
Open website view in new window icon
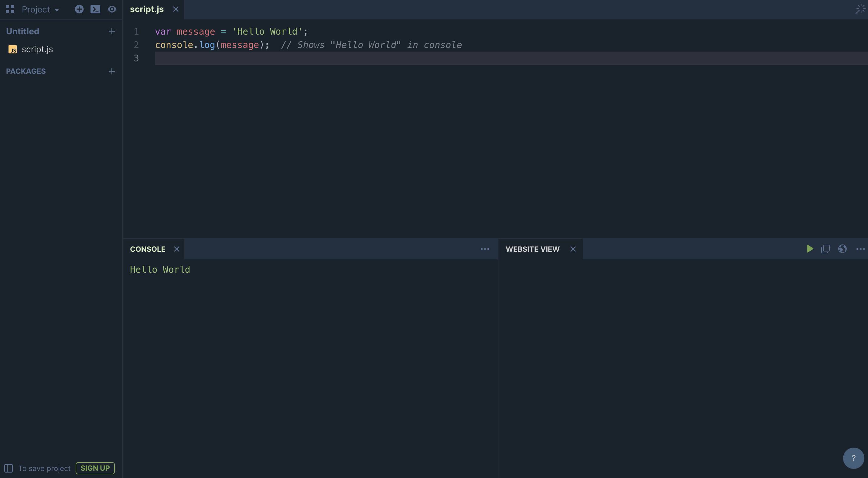point(825,249)
